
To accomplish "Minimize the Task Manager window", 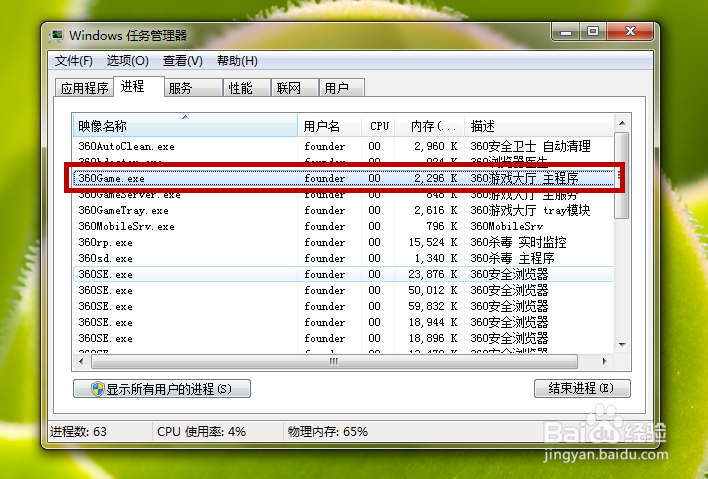I will click(566, 32).
